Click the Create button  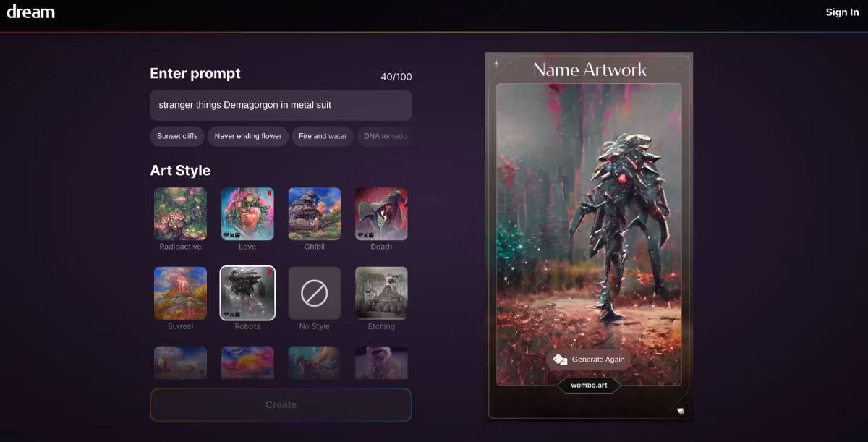[281, 405]
